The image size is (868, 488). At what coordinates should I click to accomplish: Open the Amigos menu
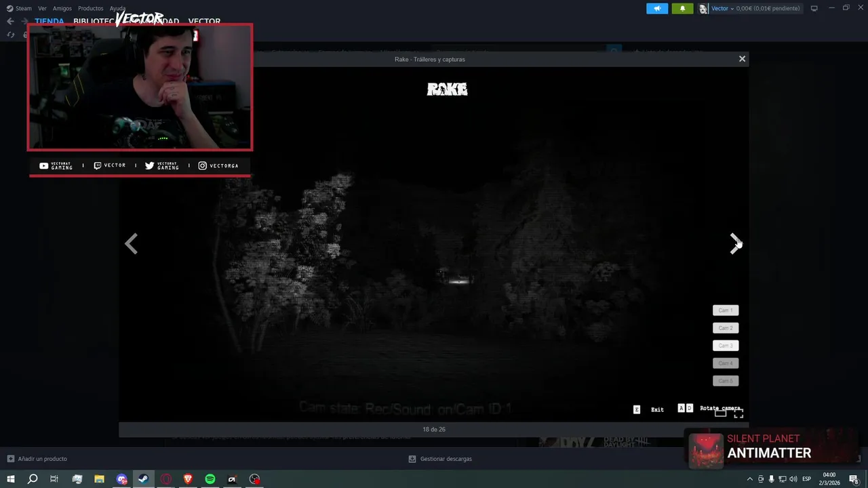pos(62,8)
